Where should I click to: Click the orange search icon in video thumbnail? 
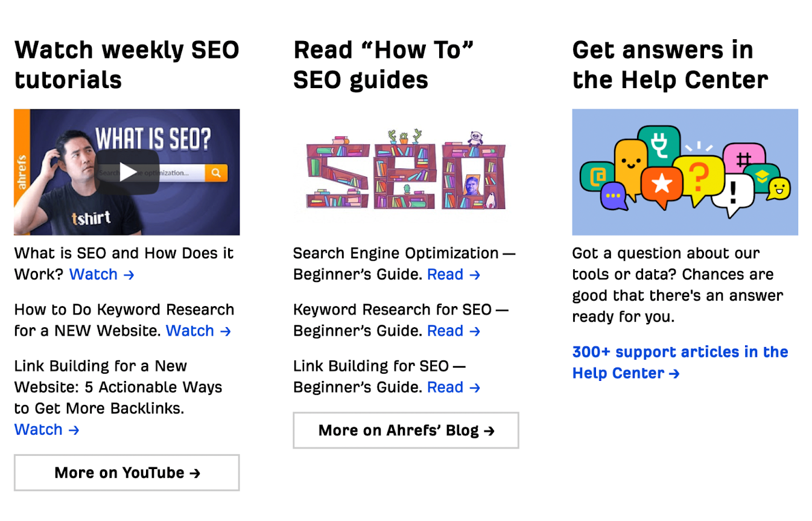coord(216,173)
